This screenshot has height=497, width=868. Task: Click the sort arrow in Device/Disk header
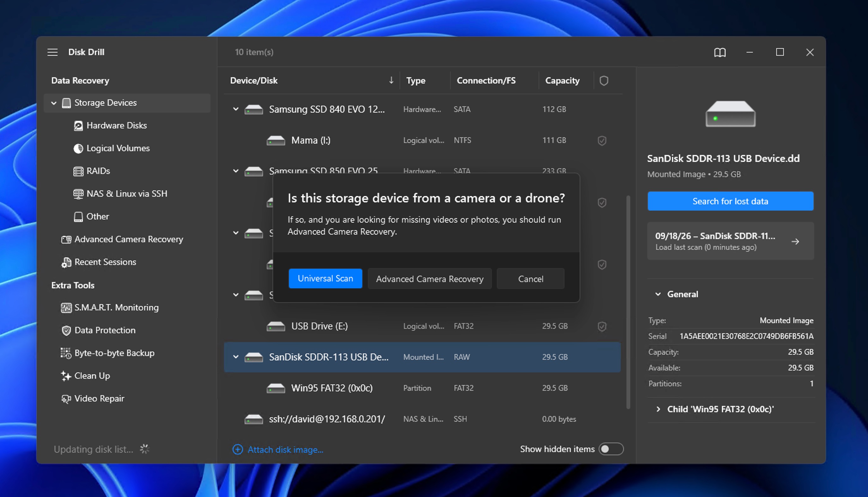coord(391,80)
